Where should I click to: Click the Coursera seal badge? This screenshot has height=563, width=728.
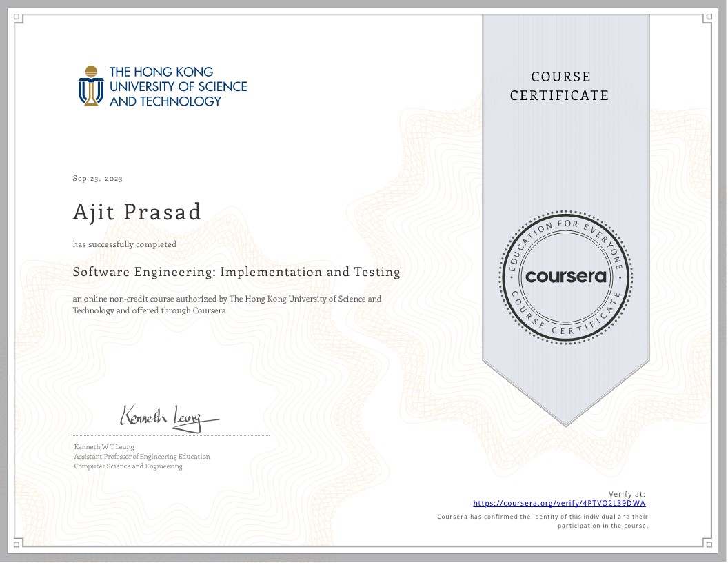tap(565, 277)
